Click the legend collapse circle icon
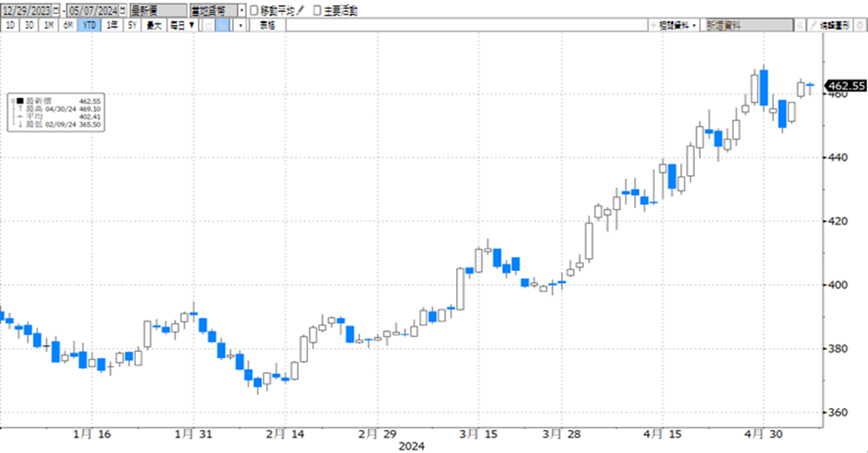 click(13, 100)
